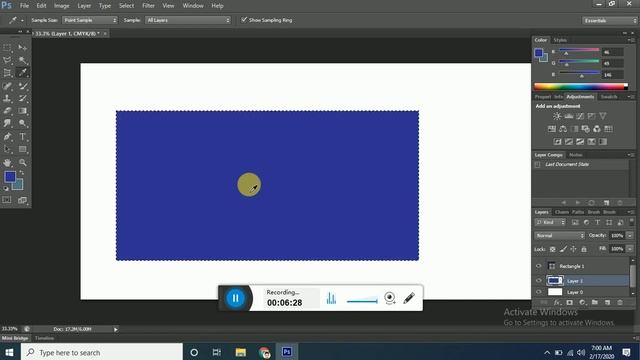
Task: Select the Horizontal Type tool
Action: pos(22,137)
